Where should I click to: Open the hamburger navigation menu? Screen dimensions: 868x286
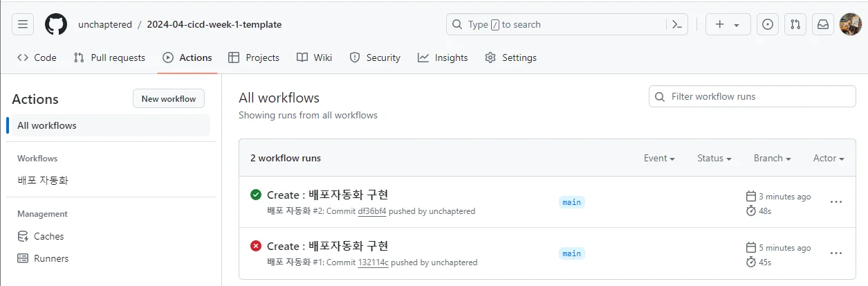click(23, 24)
